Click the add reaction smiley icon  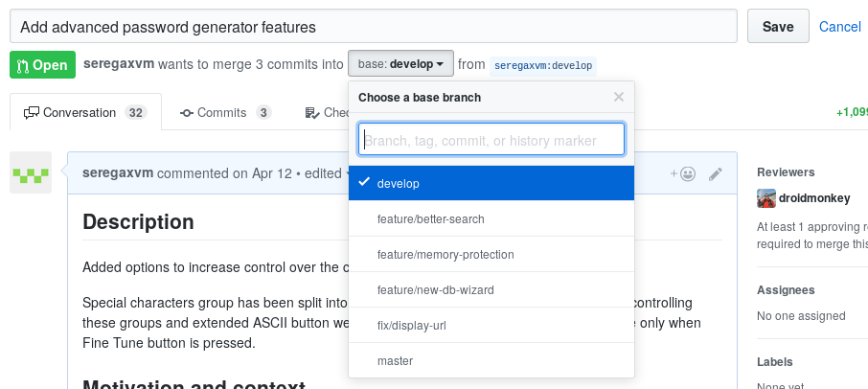683,174
